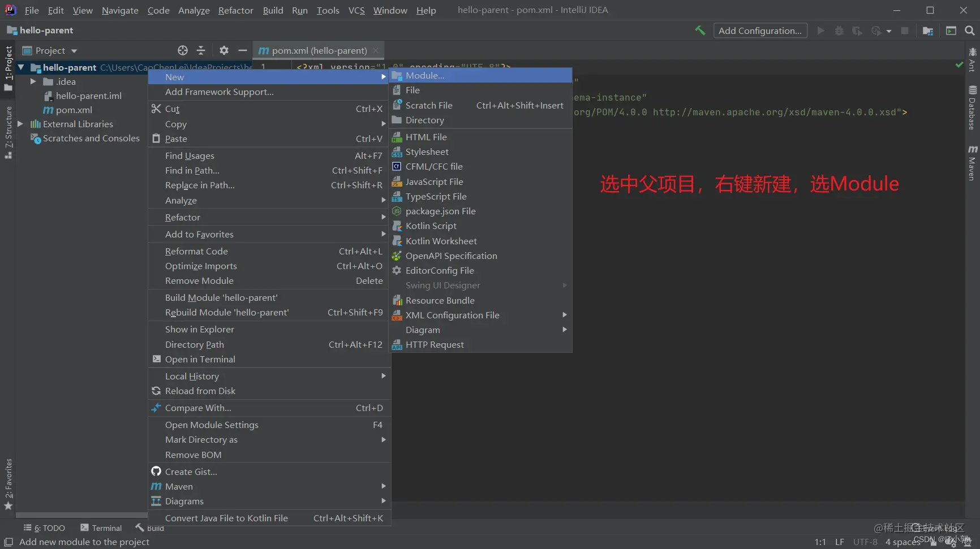Click the bottom-left tool windows toggle icon
Screen dimensions: 980x549
[8, 542]
